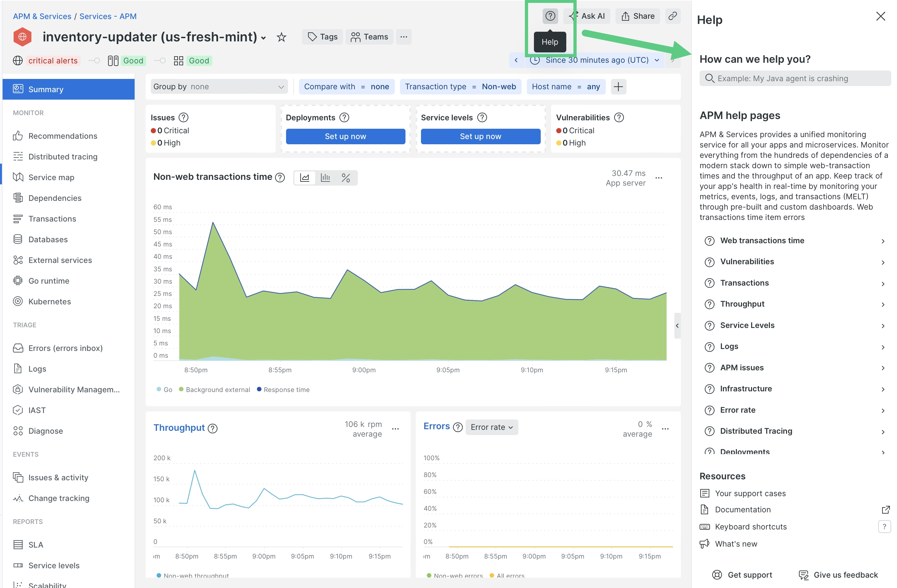Screen dimensions: 897x588
Task: Open Recommendations in the sidebar
Action: pos(69,136)
